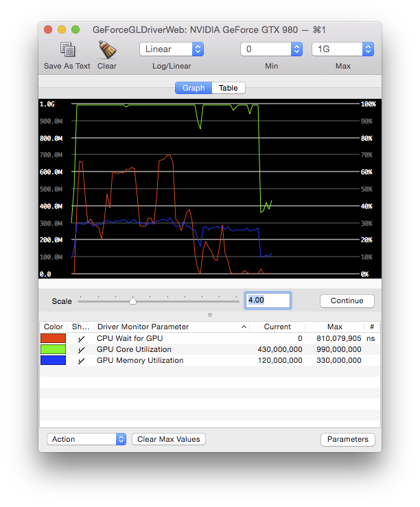Image resolution: width=420 pixels, height=507 pixels.
Task: Toggle show checkmark for GPU Core Utilization
Action: click(81, 349)
